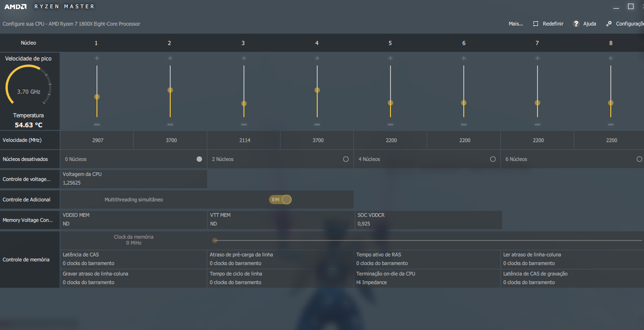Decrease core 8 speed with minus icon

(x=611, y=125)
